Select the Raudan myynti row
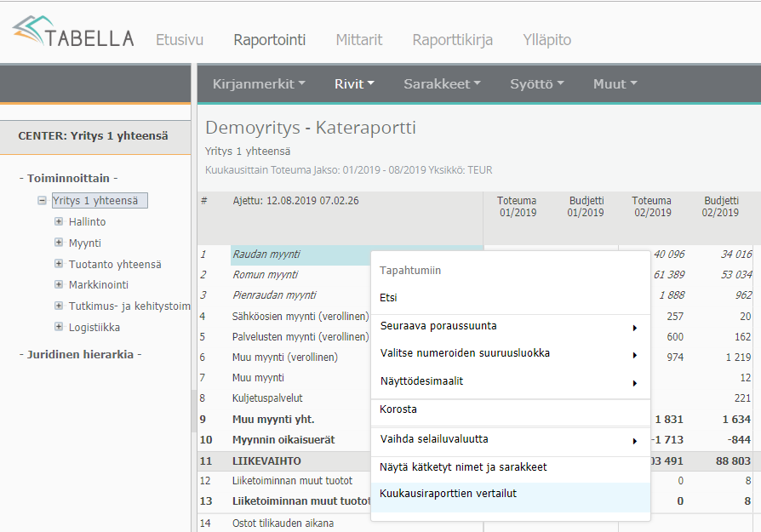Image resolution: width=761 pixels, height=532 pixels. point(266,255)
